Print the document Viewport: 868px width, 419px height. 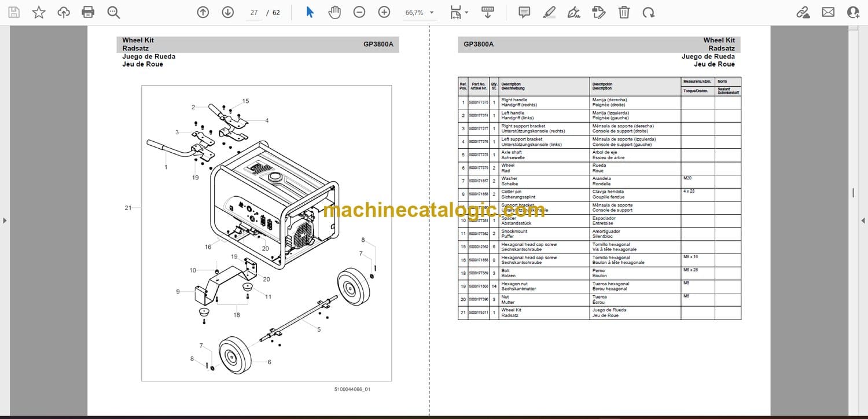pos(88,12)
